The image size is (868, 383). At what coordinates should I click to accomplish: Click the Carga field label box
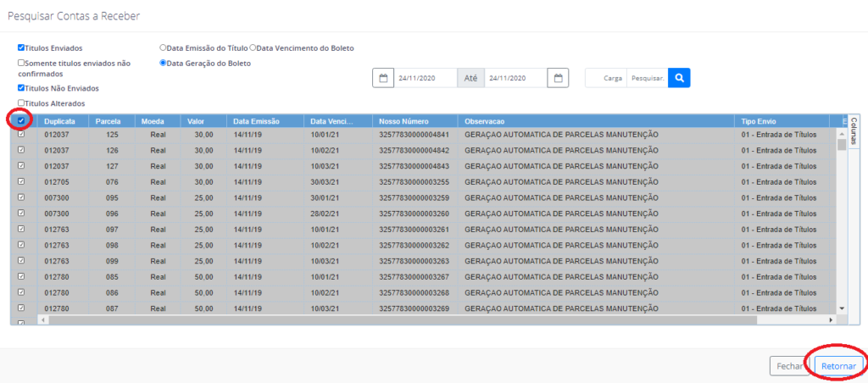click(606, 78)
